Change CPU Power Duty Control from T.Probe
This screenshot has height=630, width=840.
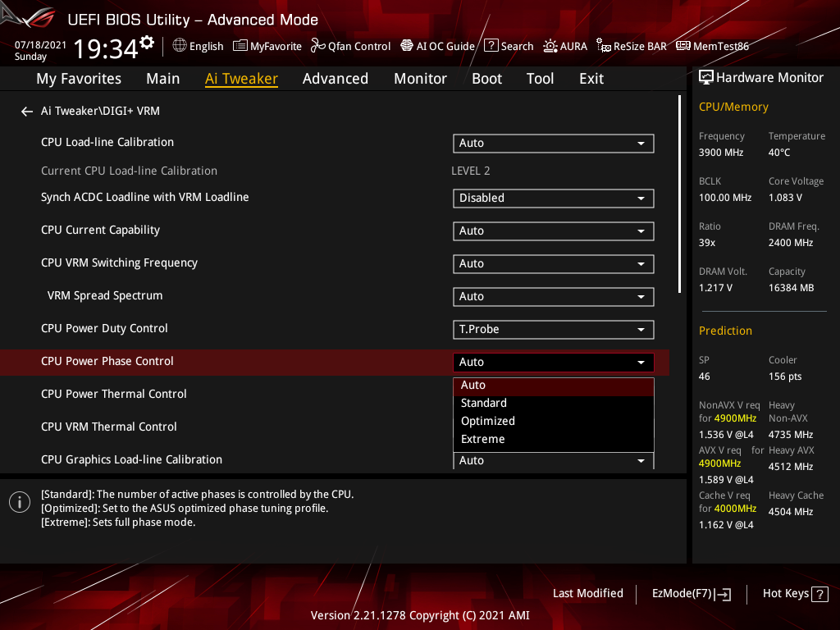click(x=553, y=329)
